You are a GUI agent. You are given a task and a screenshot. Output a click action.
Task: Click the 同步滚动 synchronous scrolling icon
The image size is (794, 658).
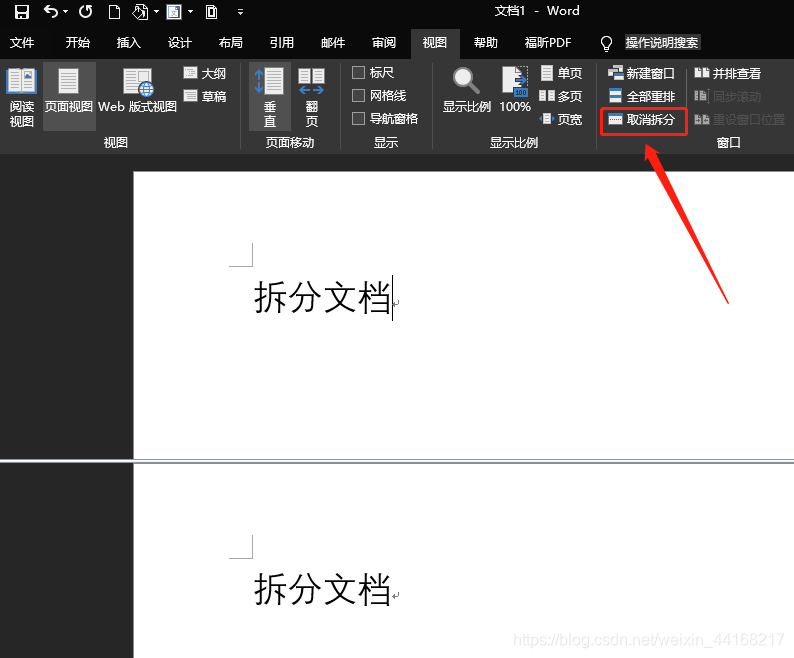pyautogui.click(x=701, y=96)
